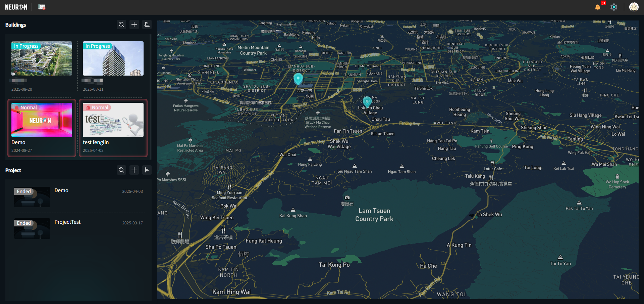Click the map pin near Lok Ma Chau

pos(367,101)
